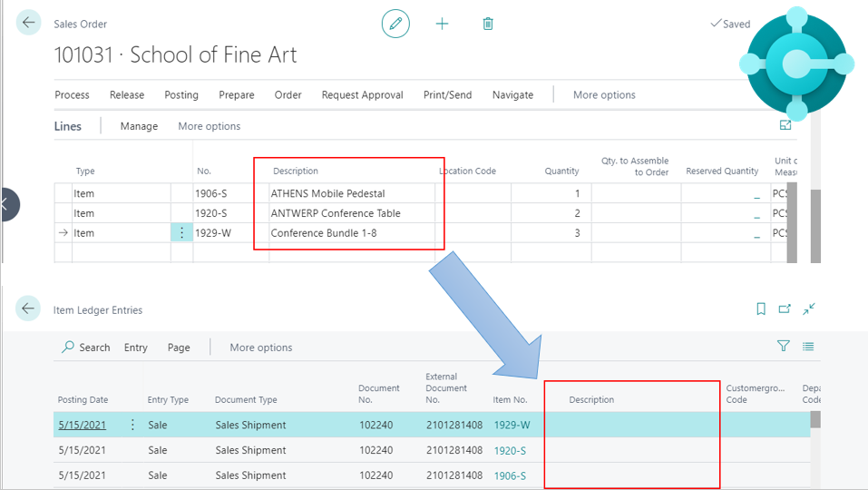Image resolution: width=868 pixels, height=490 pixels.
Task: Click the Search button in ledger entries
Action: (x=85, y=348)
